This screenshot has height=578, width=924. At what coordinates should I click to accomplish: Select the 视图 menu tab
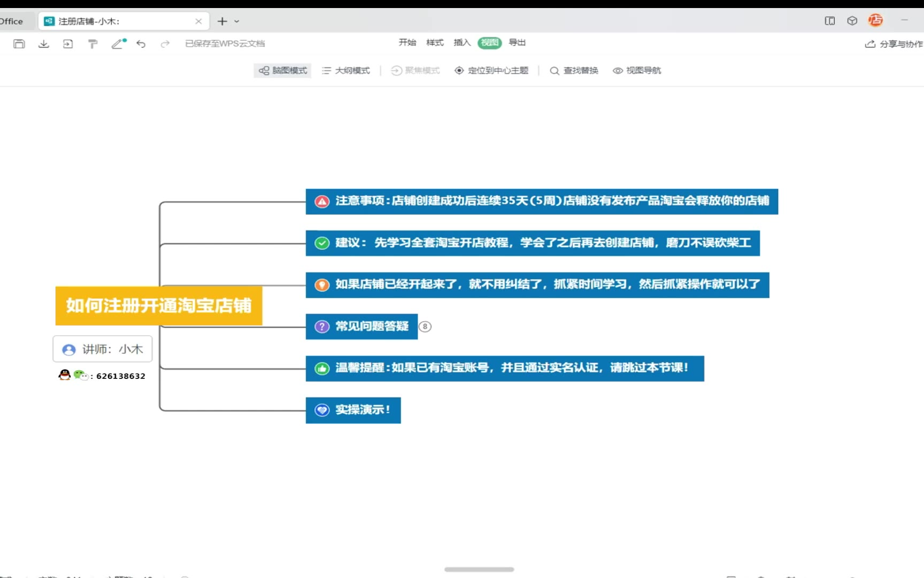pos(490,43)
